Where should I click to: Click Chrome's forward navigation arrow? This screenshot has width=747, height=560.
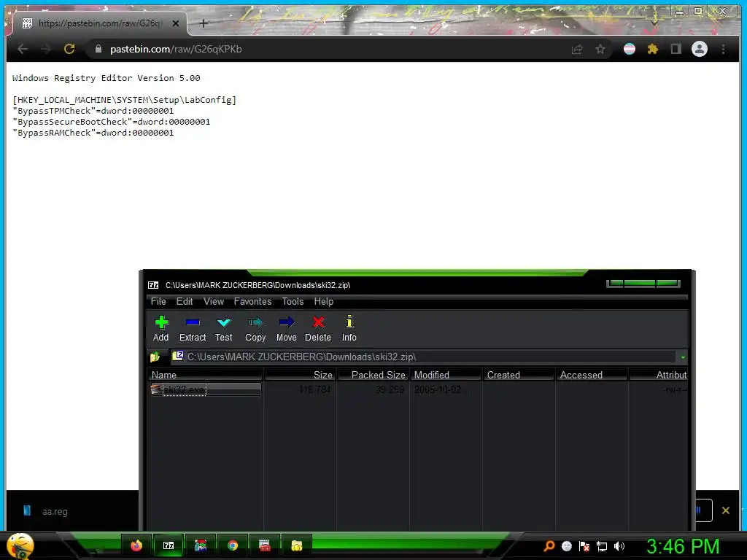[46, 49]
